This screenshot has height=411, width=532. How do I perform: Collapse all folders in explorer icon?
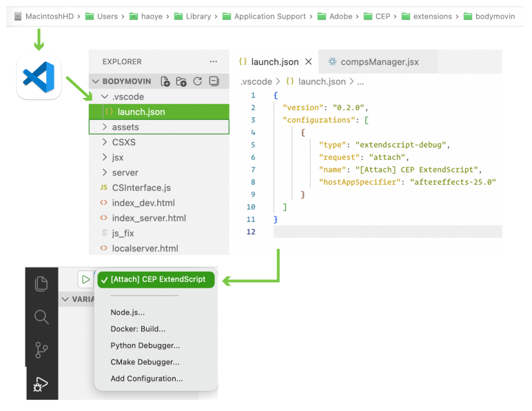[214, 81]
